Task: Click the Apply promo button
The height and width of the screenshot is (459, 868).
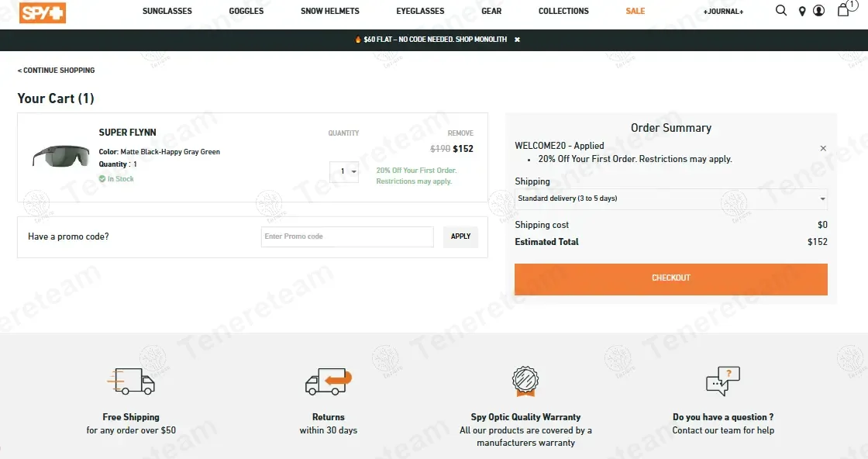Action: coord(460,236)
